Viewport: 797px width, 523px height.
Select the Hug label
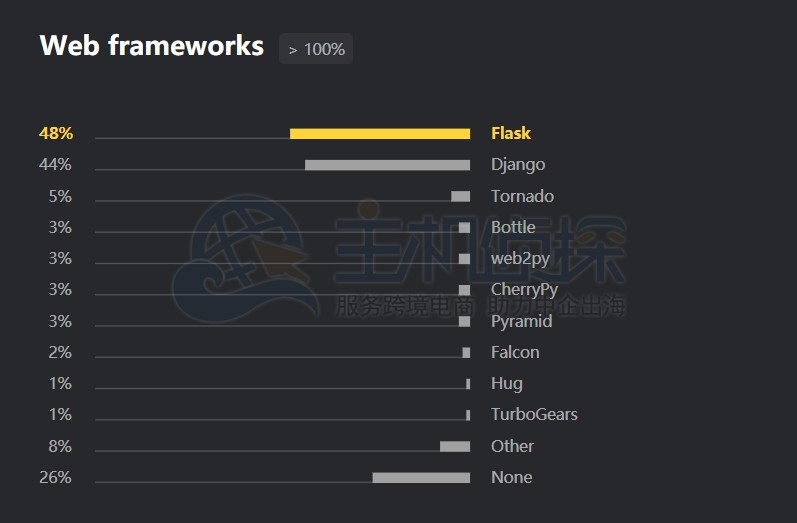[507, 383]
